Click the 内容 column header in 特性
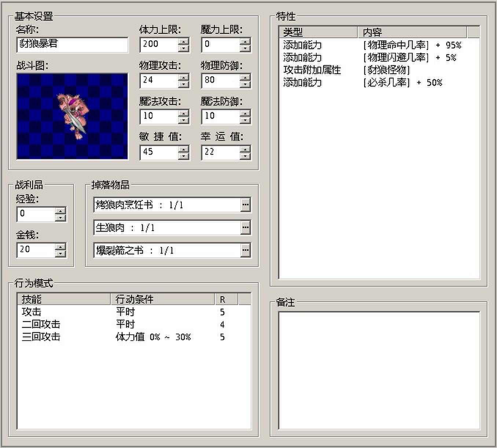 412,32
